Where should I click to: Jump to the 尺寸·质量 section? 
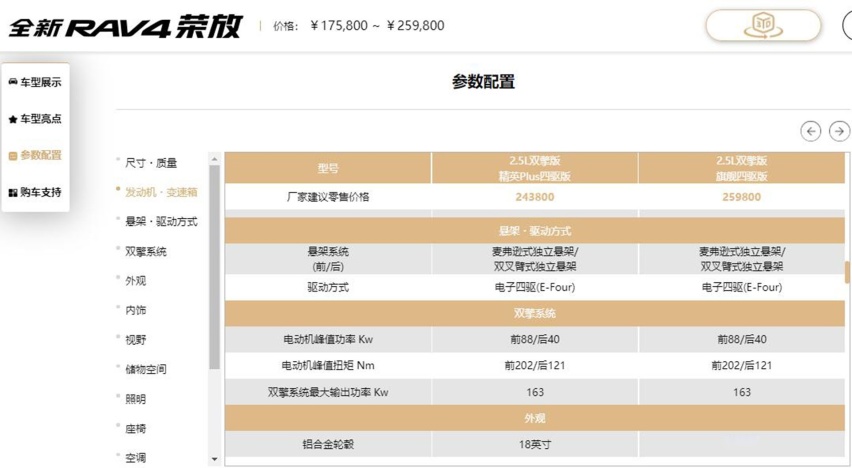point(151,163)
